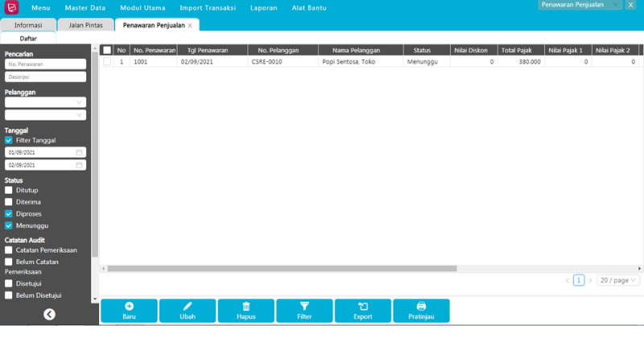Viewport: 644px width, 362px height.
Task: Go to page 1 in pagination
Action: click(x=579, y=281)
